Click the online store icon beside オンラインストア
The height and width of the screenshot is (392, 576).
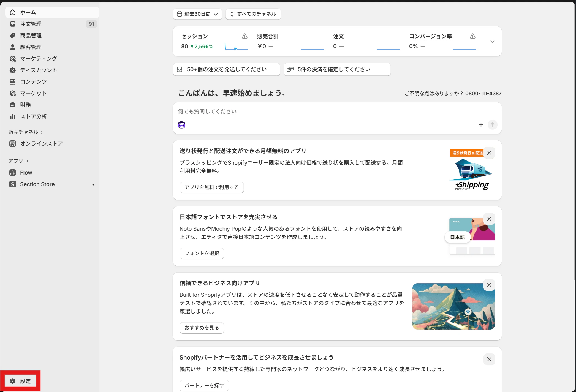coord(13,144)
